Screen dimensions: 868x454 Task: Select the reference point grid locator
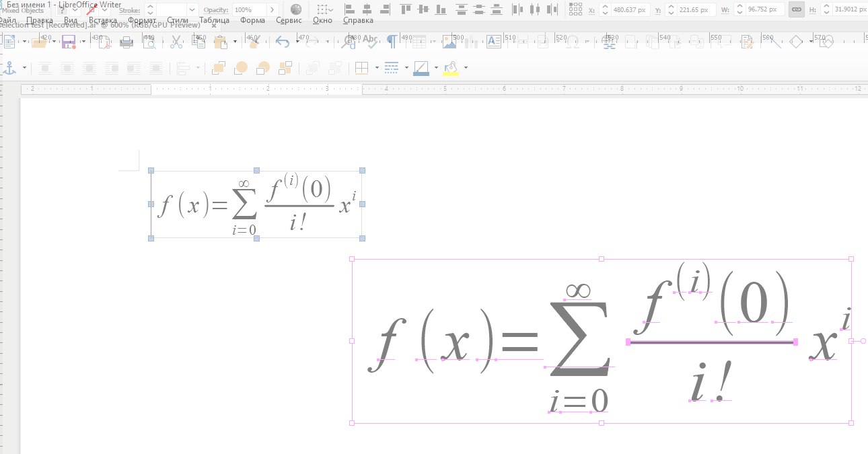(575, 9)
